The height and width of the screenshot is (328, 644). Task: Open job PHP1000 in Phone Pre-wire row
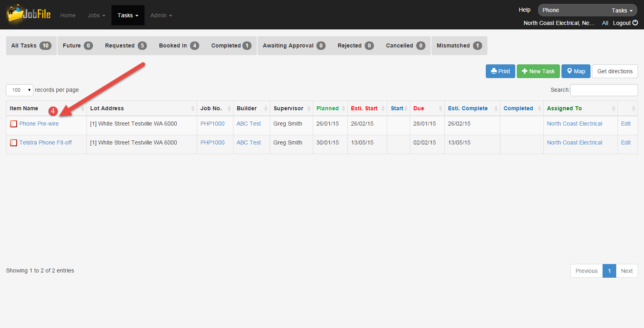coord(213,124)
